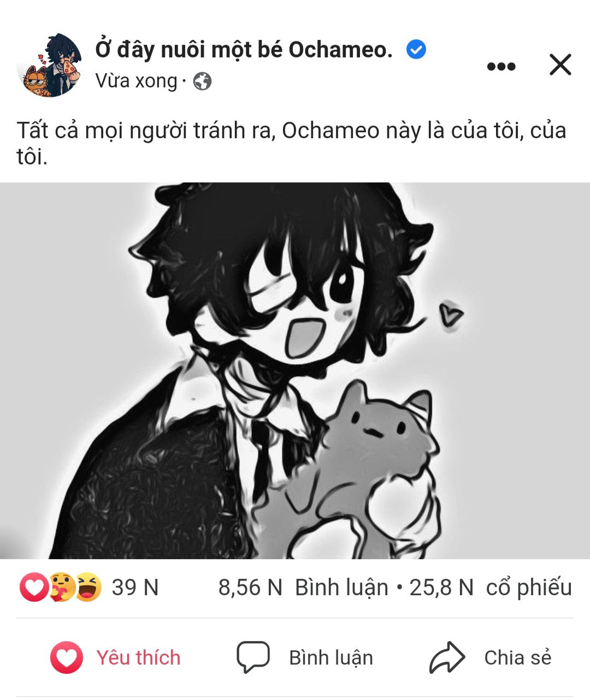Screen dimensions: 590x700
Task: Open the page name Ở đây nuôi một bé Ochameo
Action: tap(244, 50)
